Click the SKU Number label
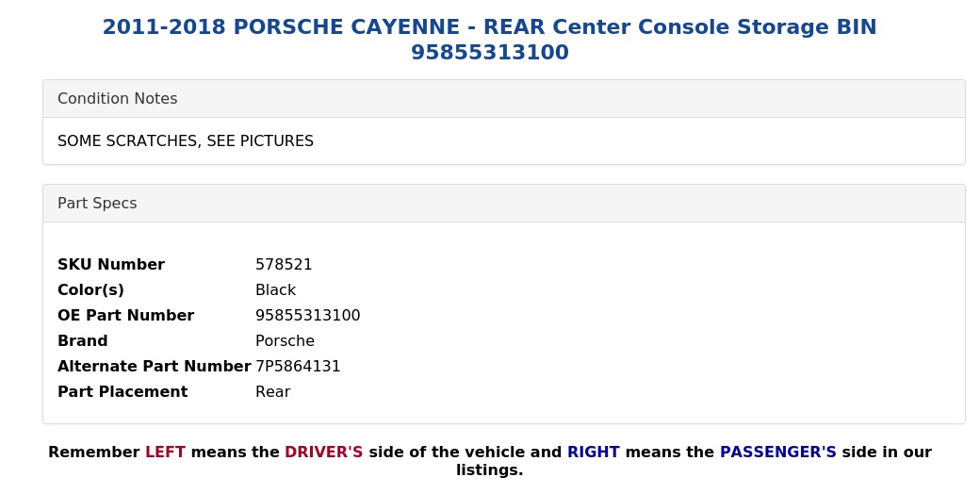Screen dimensions: 980x494 111,265
